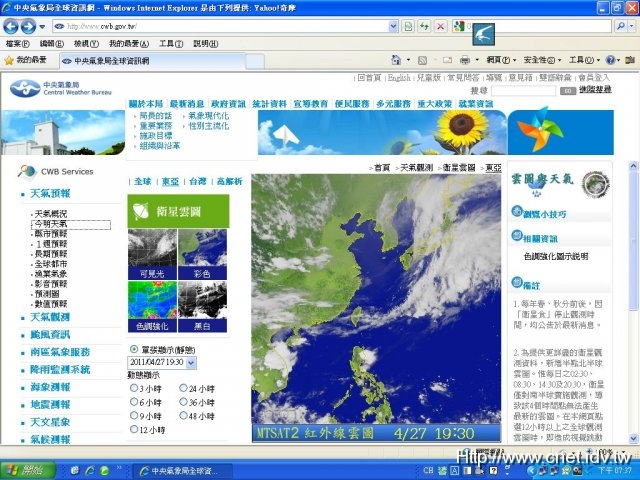Click the browser Back arrow button
640x480 pixels.
tap(13, 26)
